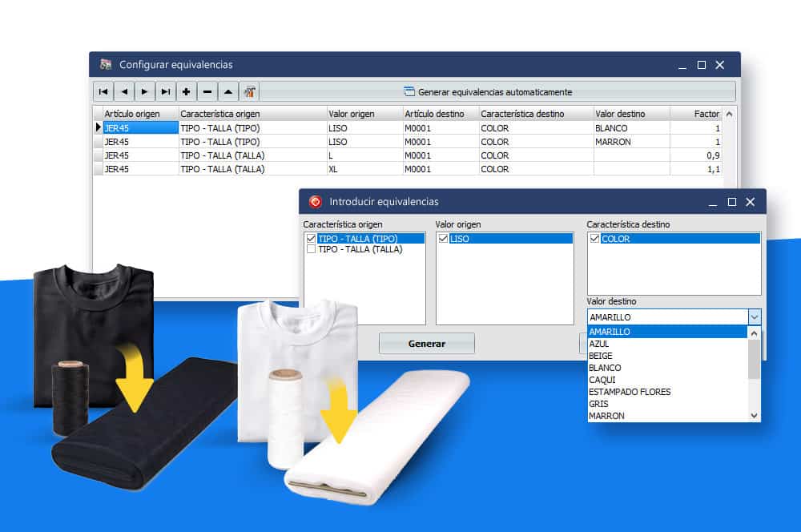Viewport: 801px width, 532px height.
Task: Add a new equivalence with plus icon
Action: [x=187, y=92]
